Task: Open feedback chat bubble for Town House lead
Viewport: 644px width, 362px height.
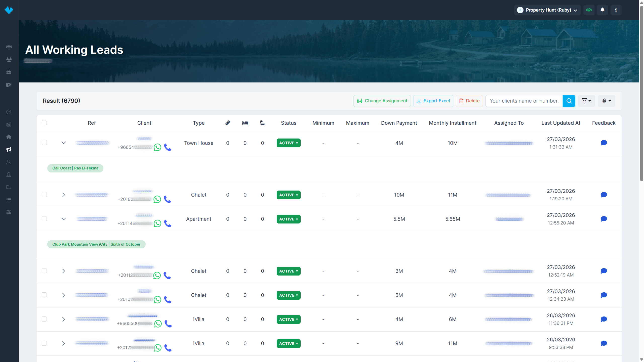Action: click(x=604, y=143)
